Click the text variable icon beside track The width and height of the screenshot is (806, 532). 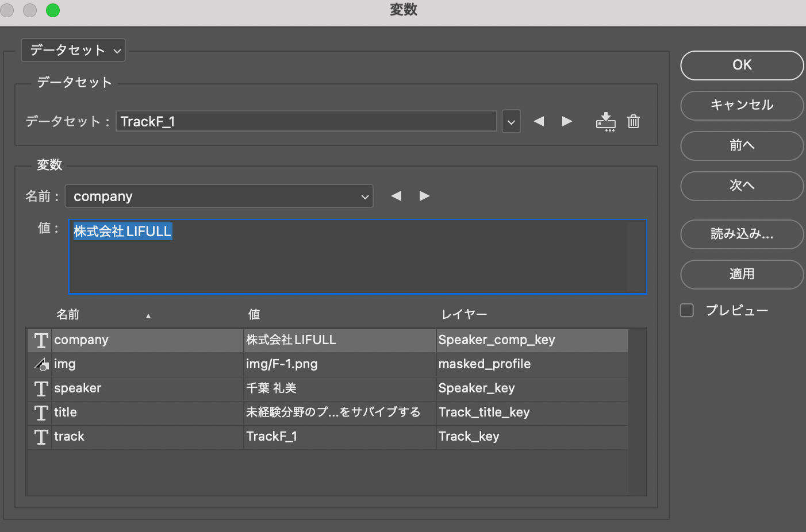(x=40, y=437)
